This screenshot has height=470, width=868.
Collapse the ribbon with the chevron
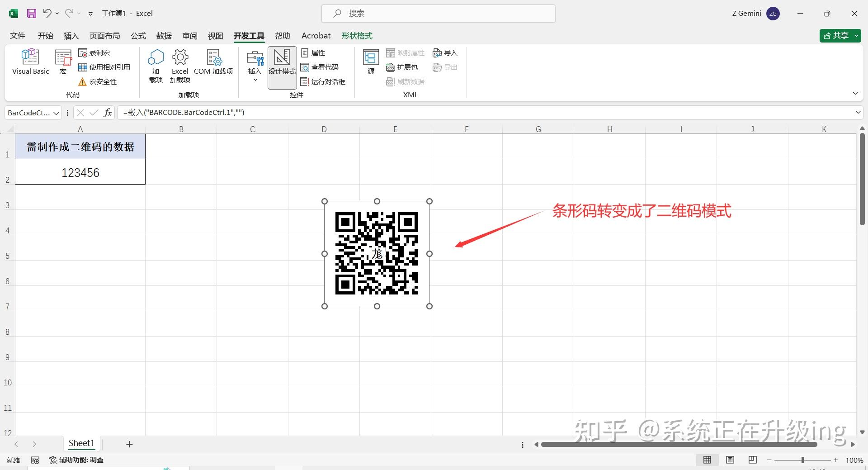click(x=855, y=93)
